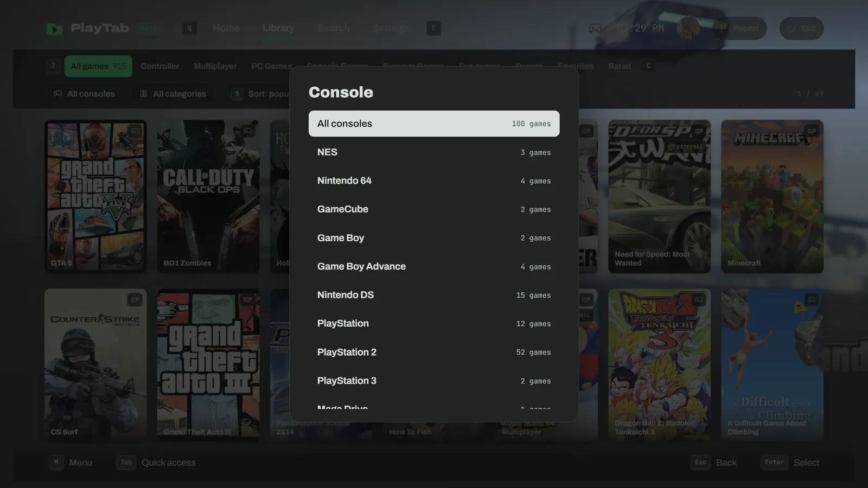This screenshot has height=488, width=868.
Task: Click the Menu label in footer
Action: click(x=81, y=463)
